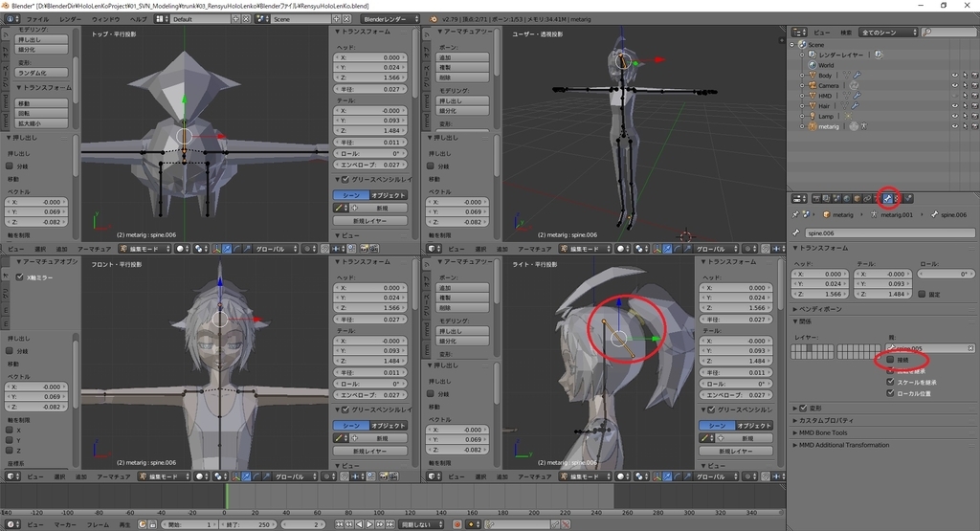
Task: Play the animation forward
Action: [x=369, y=524]
